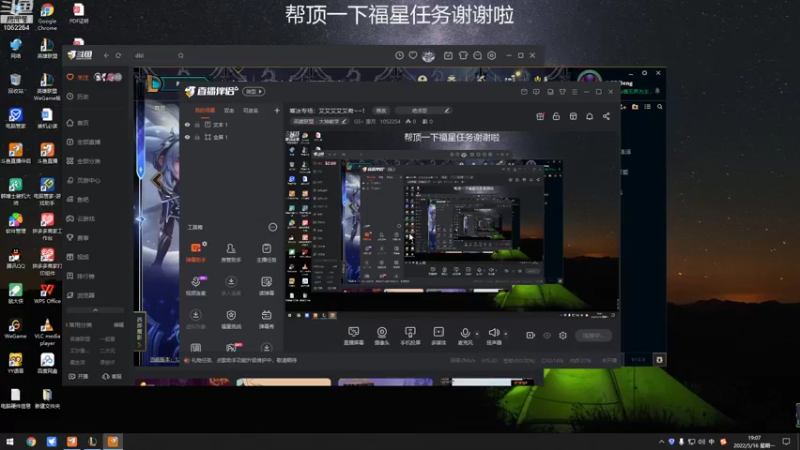Click the refresh icon in Douyu client
This screenshot has height=450, width=800.
click(118, 55)
